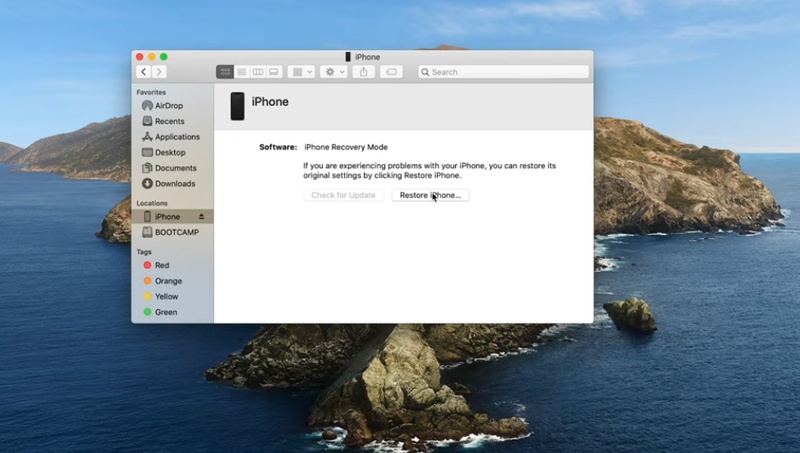Switch Finder to column view
Image resolution: width=800 pixels, height=453 pixels.
point(258,72)
